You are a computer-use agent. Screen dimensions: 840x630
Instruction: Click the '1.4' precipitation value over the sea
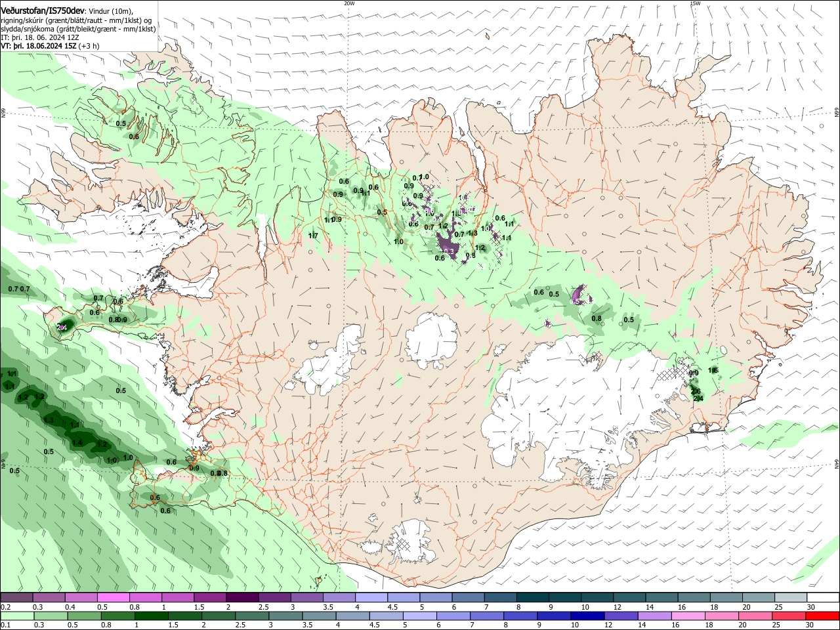[77, 443]
